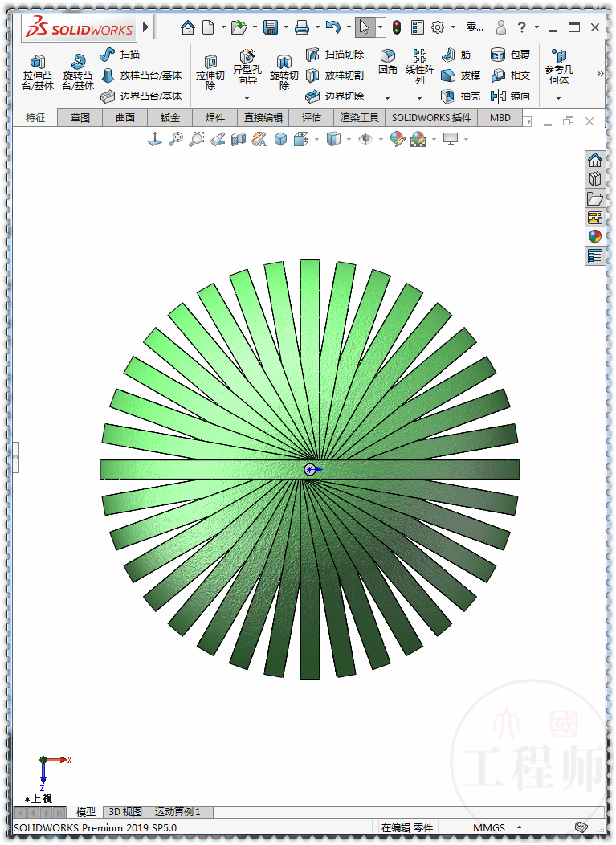Switch to the 钣金 sheet metal tab
The width and height of the screenshot is (616, 845).
(169, 117)
